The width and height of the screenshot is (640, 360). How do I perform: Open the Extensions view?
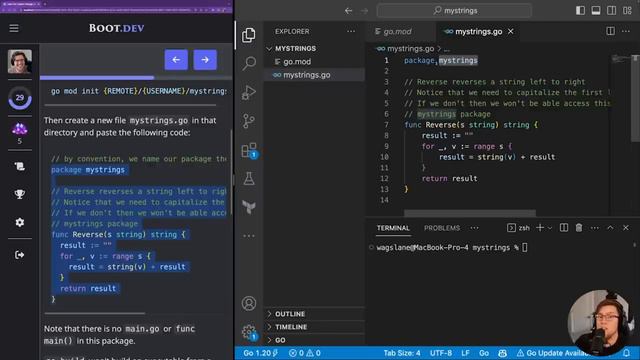249,150
